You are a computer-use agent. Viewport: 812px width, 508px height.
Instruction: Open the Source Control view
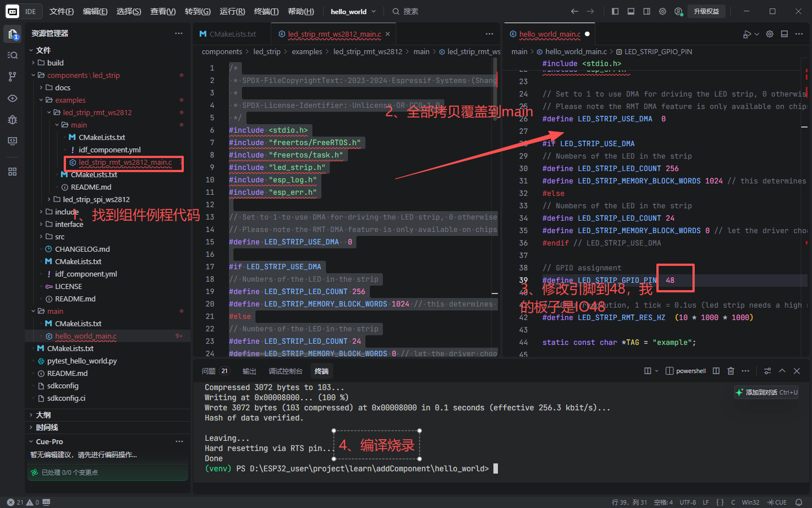[12, 76]
